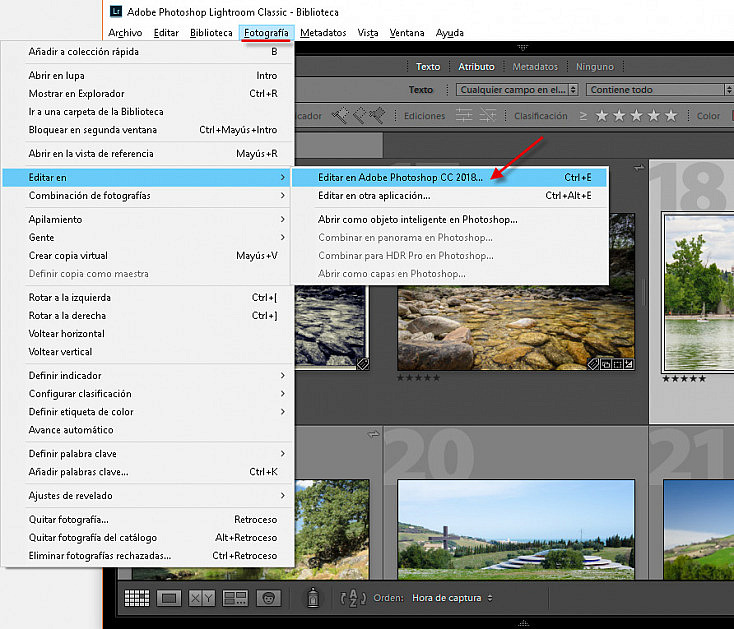Open the Archivo menu
The image size is (734, 629).
click(125, 33)
